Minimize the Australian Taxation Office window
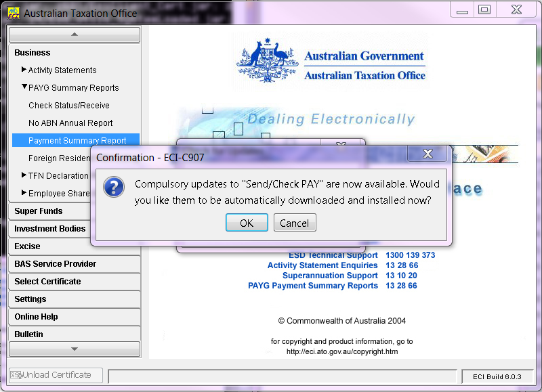The width and height of the screenshot is (542, 392). 462,10
